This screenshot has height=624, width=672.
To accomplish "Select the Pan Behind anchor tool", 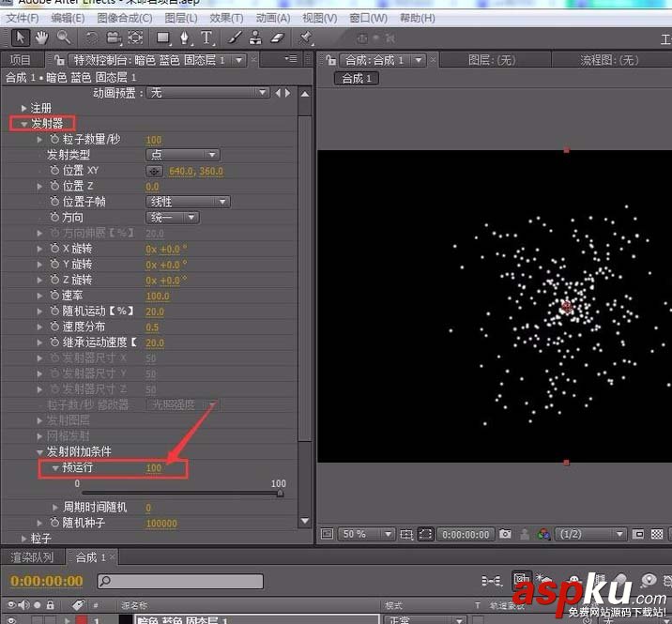I will [x=135, y=38].
